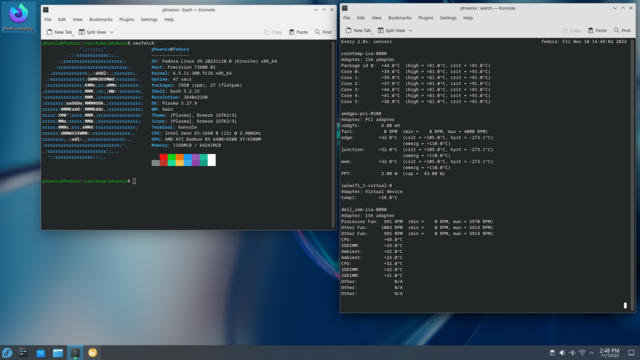Click Split View in the bash Konsole window
The image size is (640, 360).
pos(93,32)
